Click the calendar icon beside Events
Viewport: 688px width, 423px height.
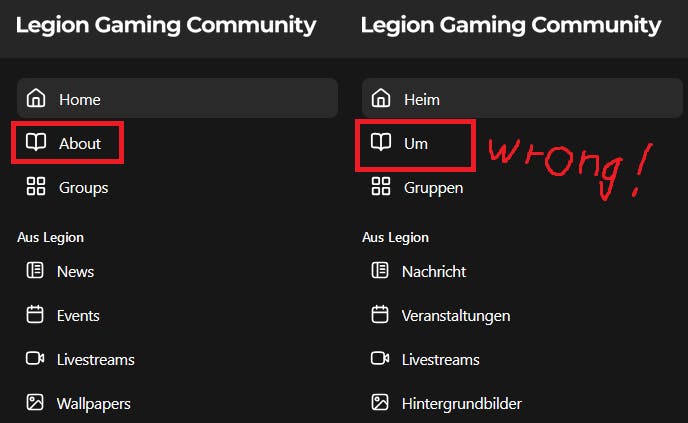35,314
